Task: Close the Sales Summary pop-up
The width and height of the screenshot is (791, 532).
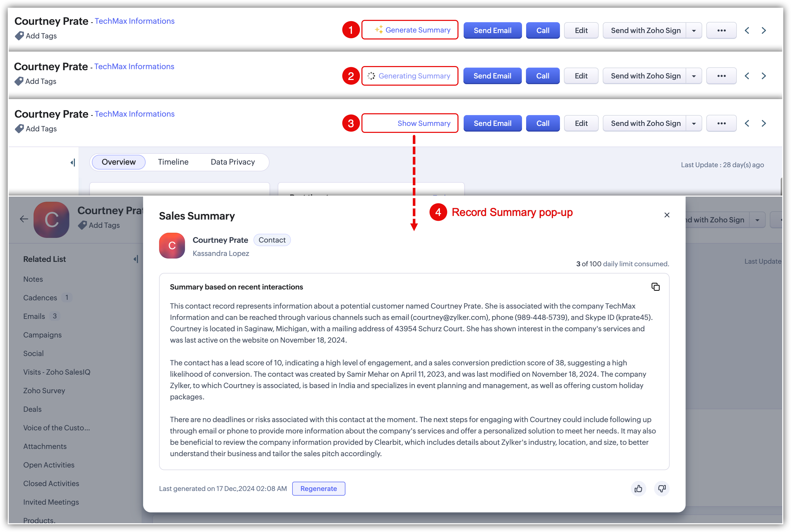Action: point(667,215)
